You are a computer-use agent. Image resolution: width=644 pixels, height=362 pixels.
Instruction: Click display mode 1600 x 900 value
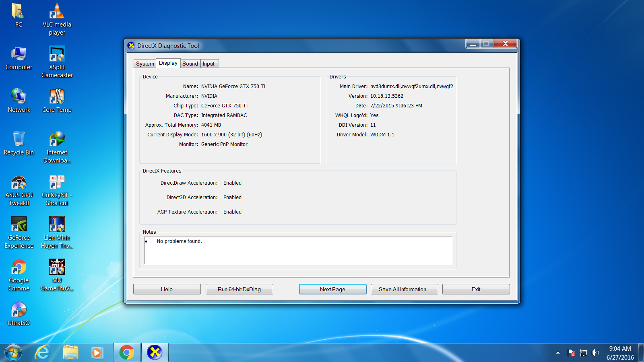(x=231, y=134)
